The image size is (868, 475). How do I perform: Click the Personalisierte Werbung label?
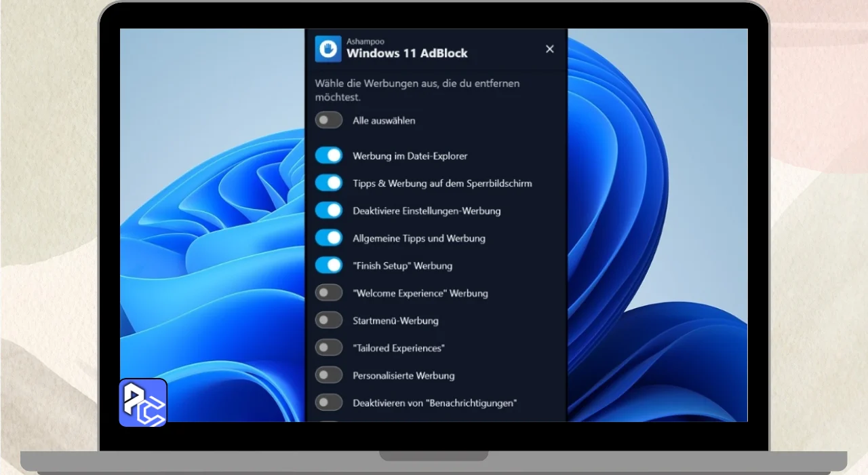(x=403, y=375)
